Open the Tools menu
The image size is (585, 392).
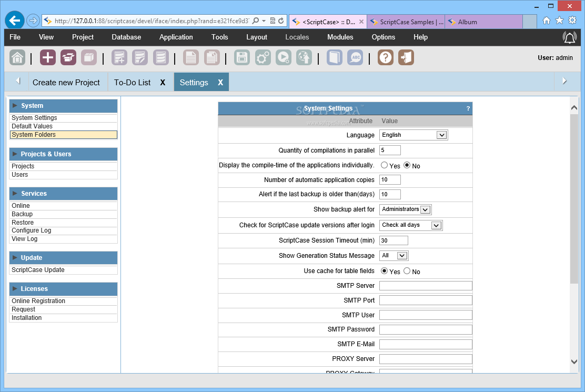pos(220,37)
